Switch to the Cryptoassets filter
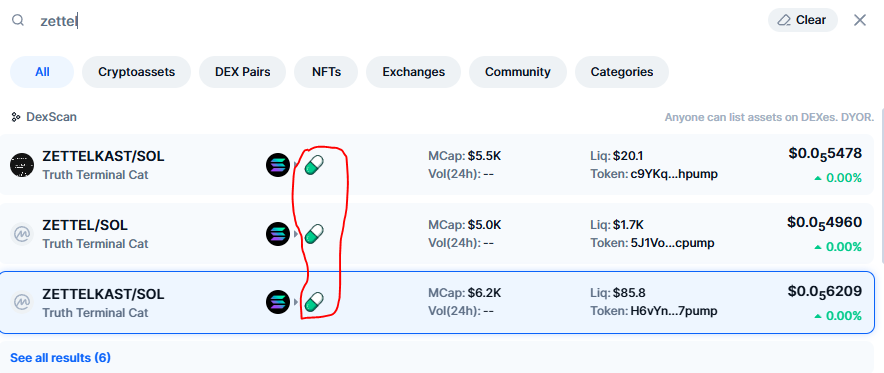Screen dimensions: 884x373 (136, 72)
